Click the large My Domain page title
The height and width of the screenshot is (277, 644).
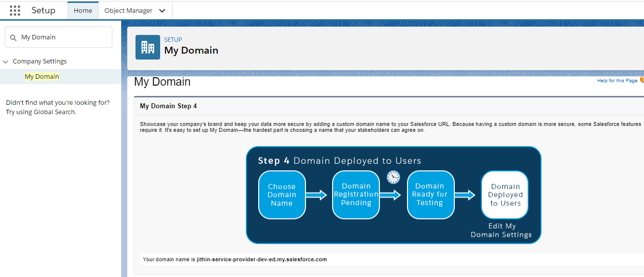(162, 82)
